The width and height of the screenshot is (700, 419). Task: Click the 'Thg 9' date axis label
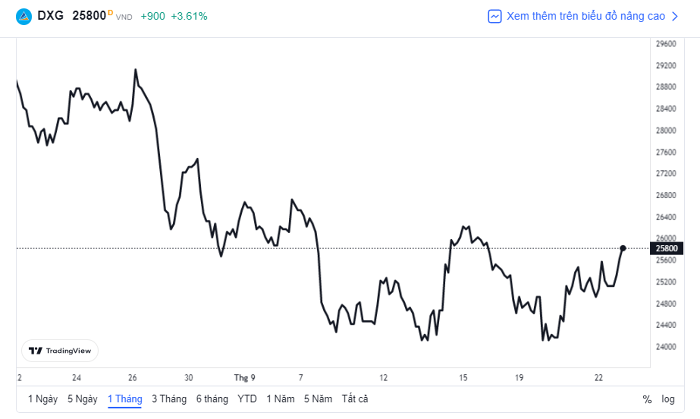(x=245, y=378)
